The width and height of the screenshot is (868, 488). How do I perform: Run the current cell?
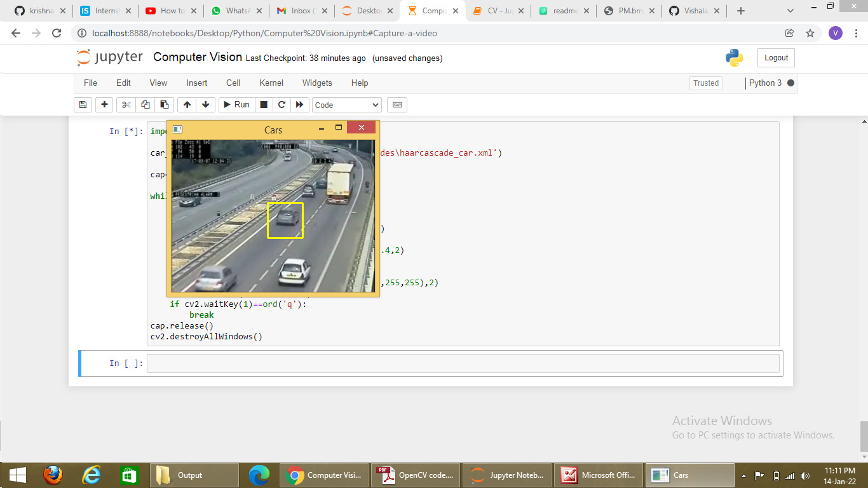(236, 104)
